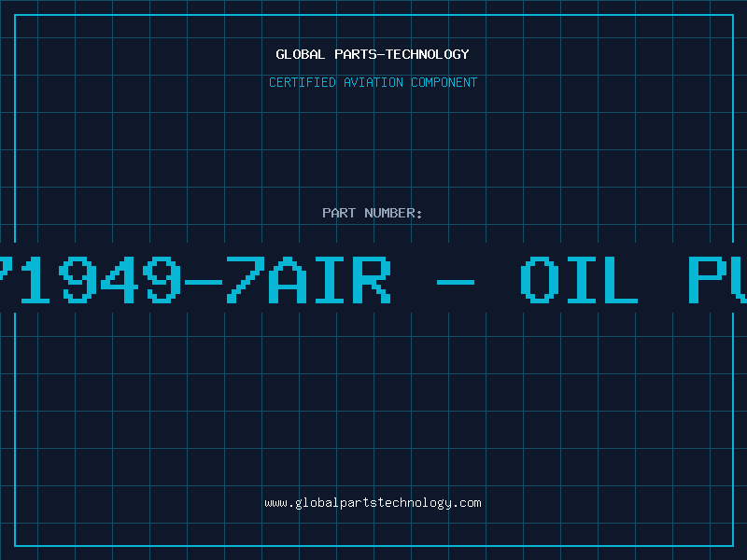Select the CERTIFIED AVIATION COMPONENT subtitle

(x=373, y=82)
